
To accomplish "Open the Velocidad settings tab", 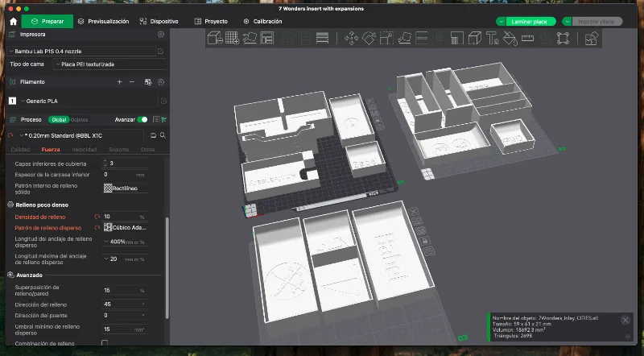I will tap(85, 150).
